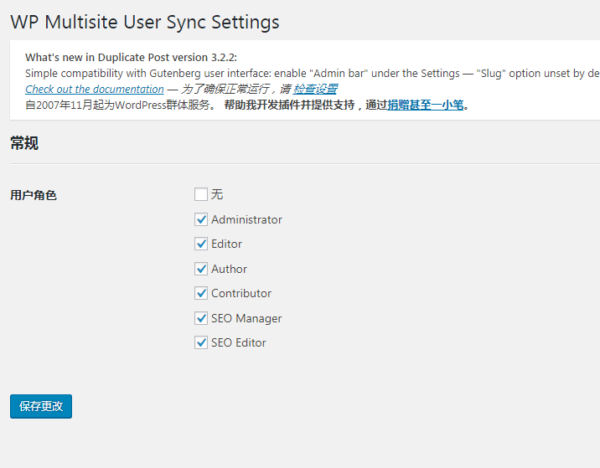600x468 pixels.
Task: Click the SEO Manager label text
Action: (x=246, y=318)
